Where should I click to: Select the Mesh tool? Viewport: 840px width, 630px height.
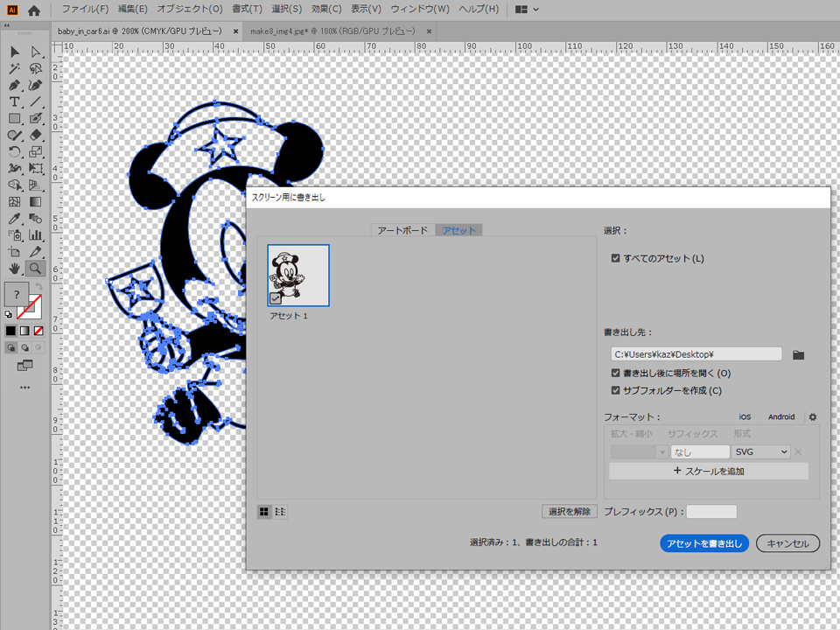tap(15, 202)
